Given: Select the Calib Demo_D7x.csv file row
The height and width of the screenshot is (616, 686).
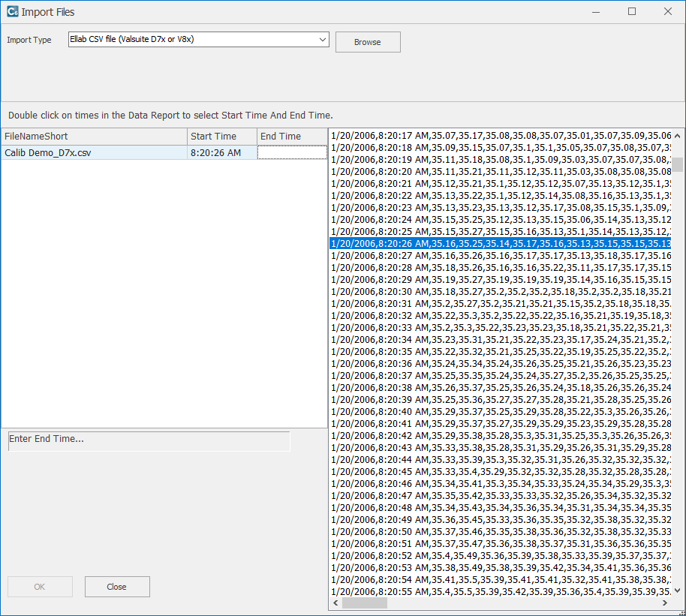Looking at the screenshot, I should pos(164,153).
